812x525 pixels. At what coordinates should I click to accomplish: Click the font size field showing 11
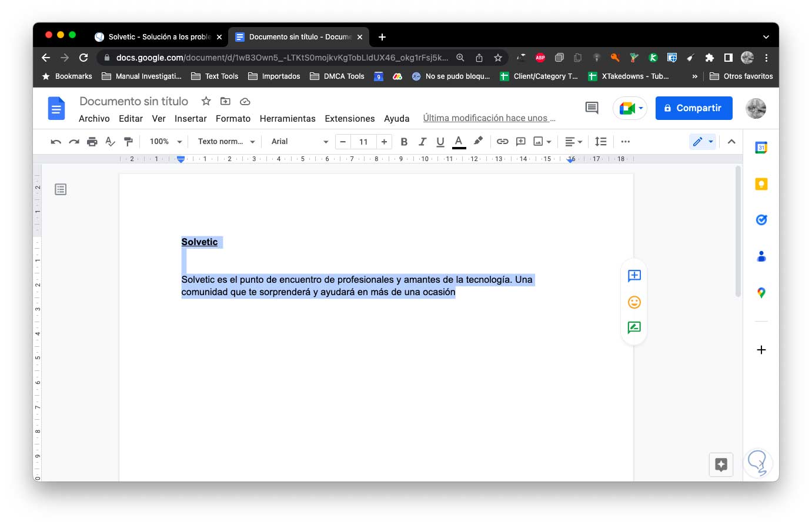(363, 142)
